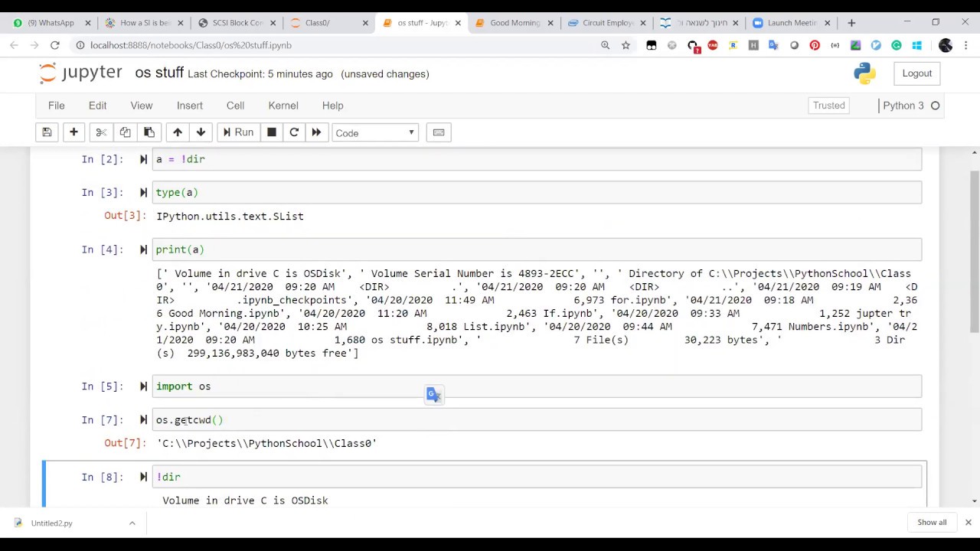Click the Google Translate floating icon
The image size is (980, 551).
coord(433,394)
